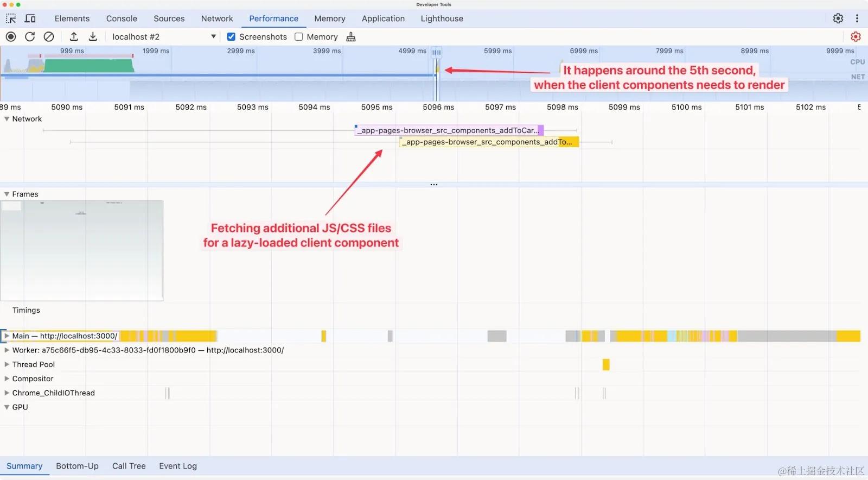Collapse the GPU track

[x=7, y=407]
